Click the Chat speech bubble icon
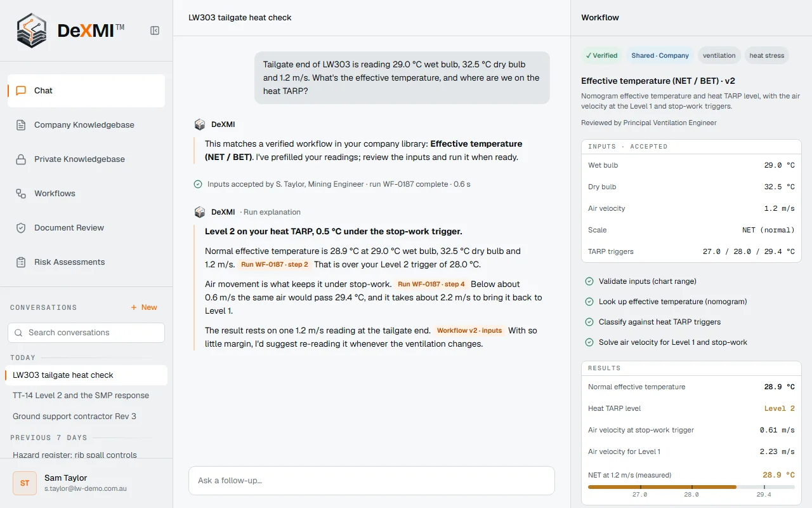812x508 pixels. coord(21,91)
